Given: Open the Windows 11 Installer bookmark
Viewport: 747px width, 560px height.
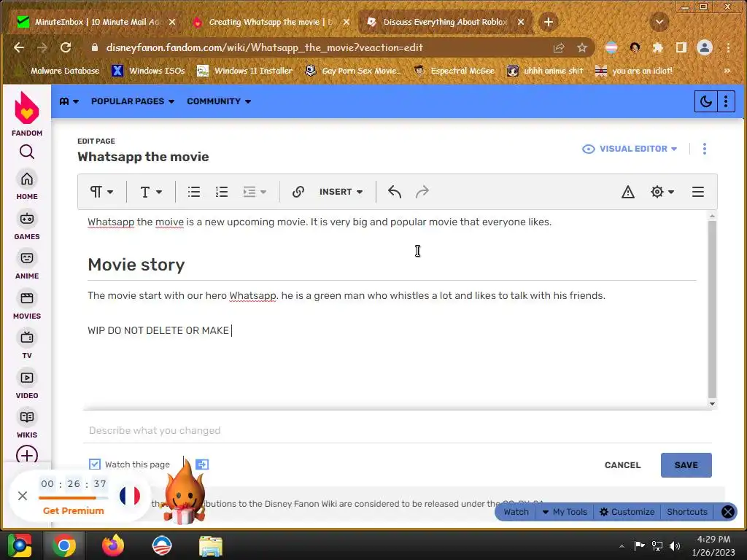Looking at the screenshot, I should pos(245,71).
